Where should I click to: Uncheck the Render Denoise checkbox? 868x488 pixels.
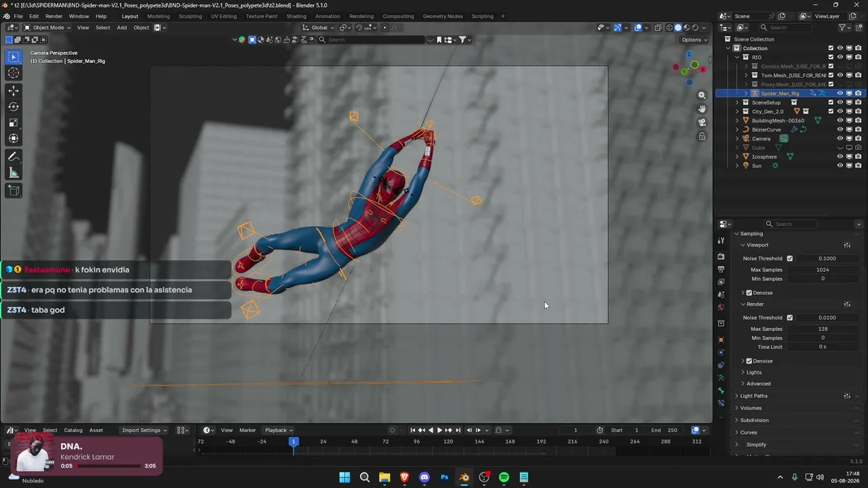[x=749, y=361]
